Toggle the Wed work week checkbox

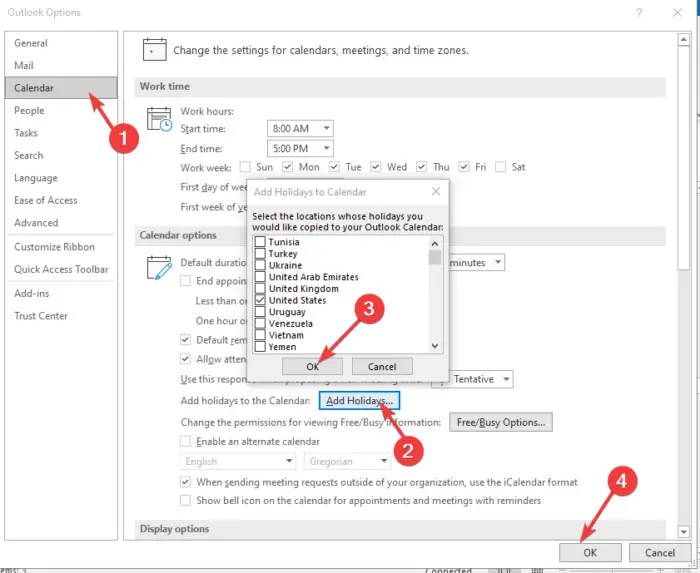tap(375, 167)
